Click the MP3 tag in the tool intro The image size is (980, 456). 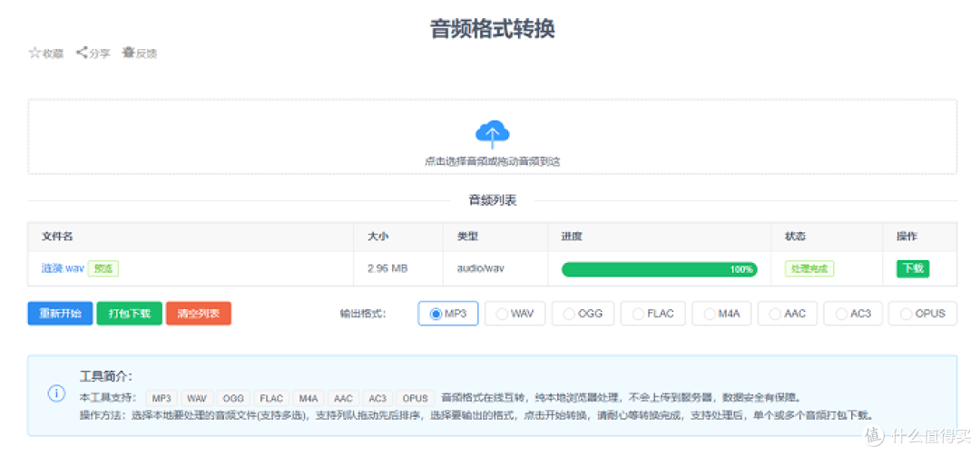point(162,398)
